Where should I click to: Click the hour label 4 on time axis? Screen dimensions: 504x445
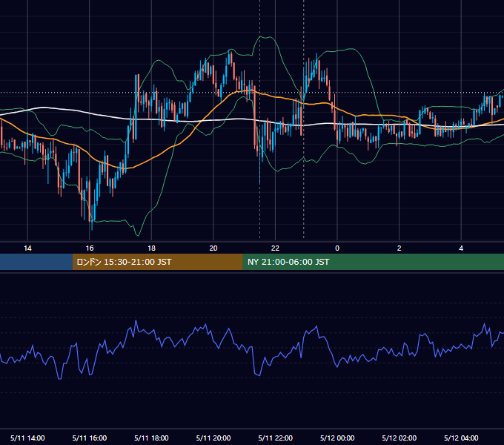[461, 248]
